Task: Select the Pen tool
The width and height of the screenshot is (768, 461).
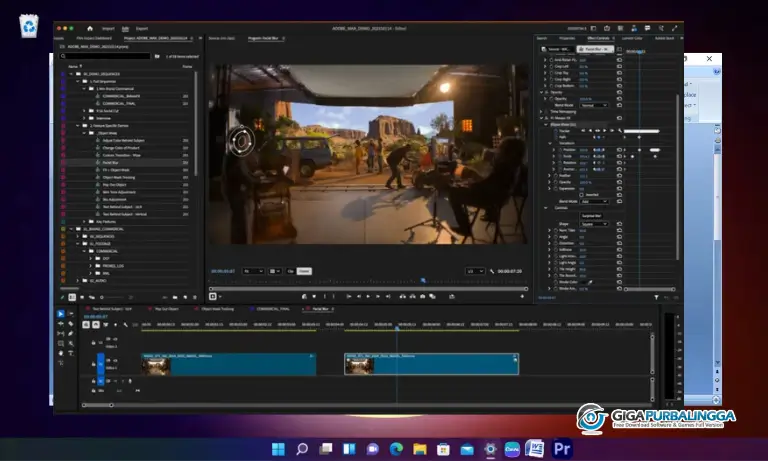Action: [71, 334]
